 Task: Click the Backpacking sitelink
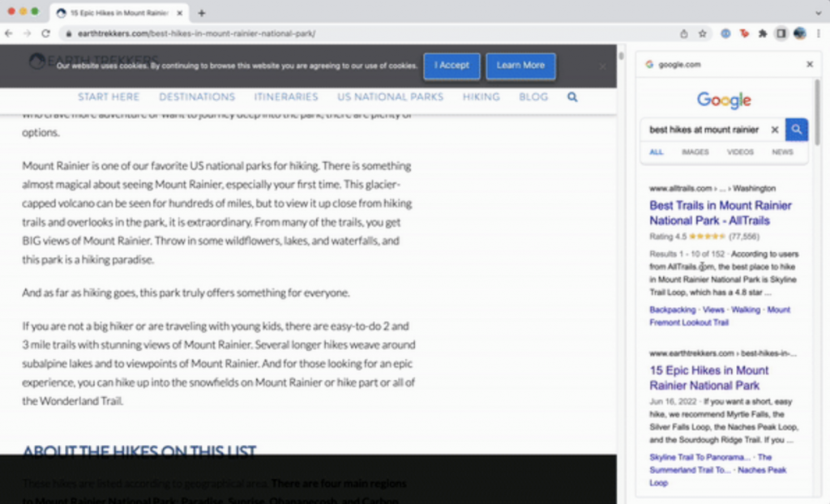click(x=672, y=310)
